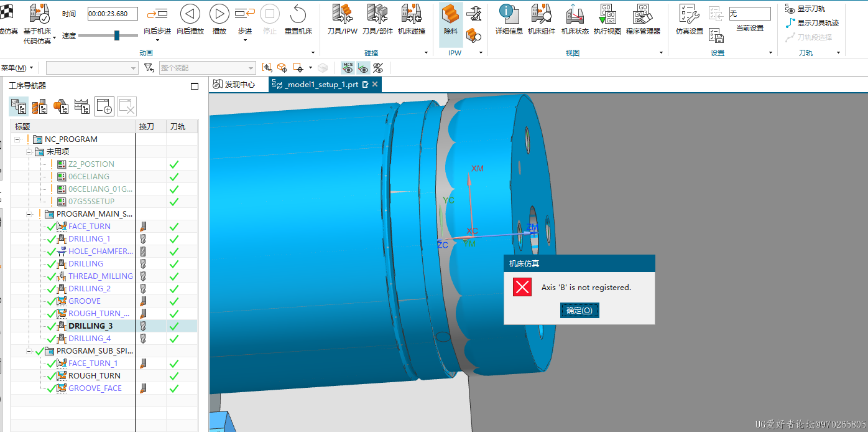Image resolution: width=868 pixels, height=432 pixels.
Task: Close the _model1_setup_1.prt tab
Action: (375, 85)
